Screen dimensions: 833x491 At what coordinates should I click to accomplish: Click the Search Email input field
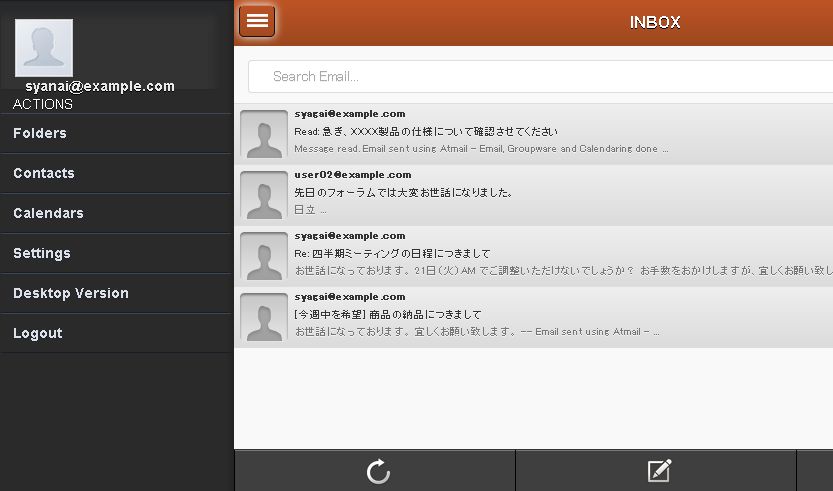tap(540, 76)
